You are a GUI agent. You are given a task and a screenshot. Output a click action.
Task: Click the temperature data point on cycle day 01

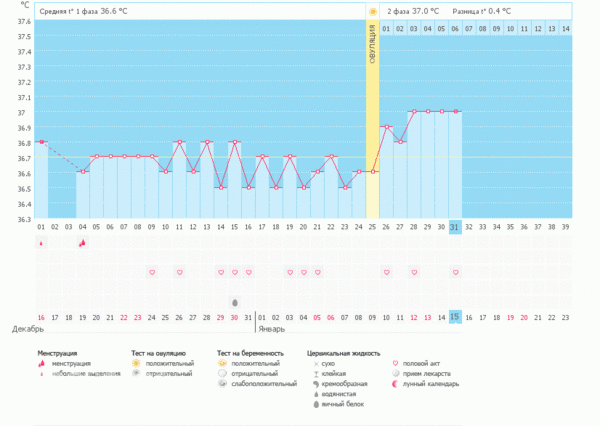[41, 142]
